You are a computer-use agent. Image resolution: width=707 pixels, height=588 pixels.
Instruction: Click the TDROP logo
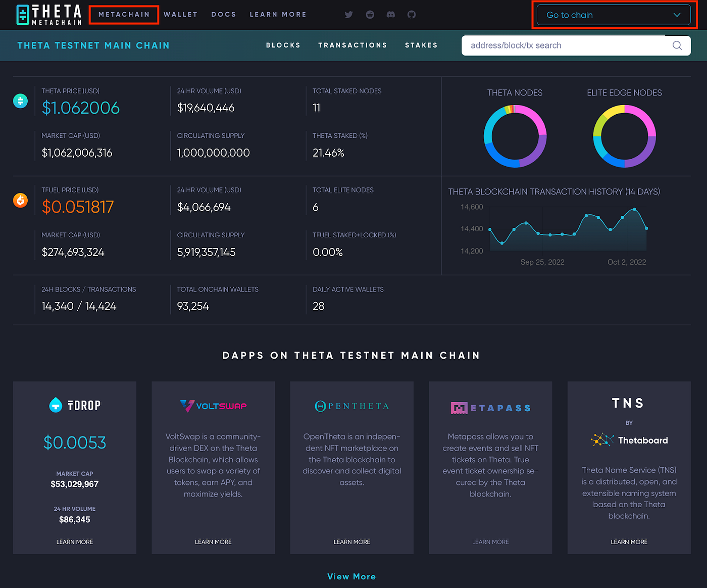point(75,405)
